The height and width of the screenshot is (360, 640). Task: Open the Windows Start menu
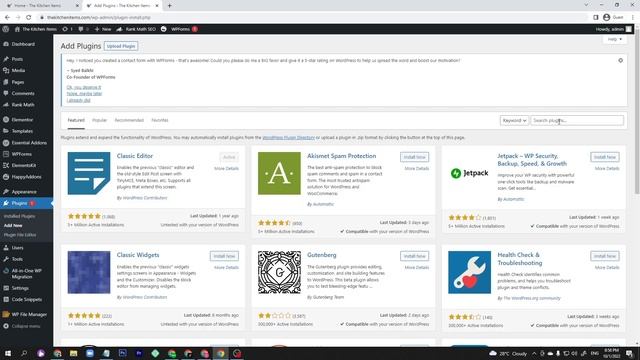tap(7, 353)
